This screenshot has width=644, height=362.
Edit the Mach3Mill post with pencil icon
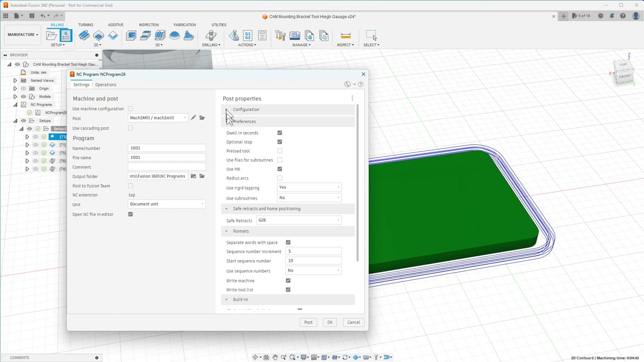pos(193,118)
